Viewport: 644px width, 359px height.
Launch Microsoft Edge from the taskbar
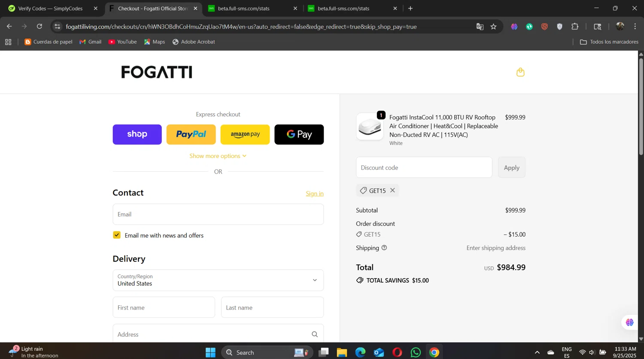[x=360, y=353]
